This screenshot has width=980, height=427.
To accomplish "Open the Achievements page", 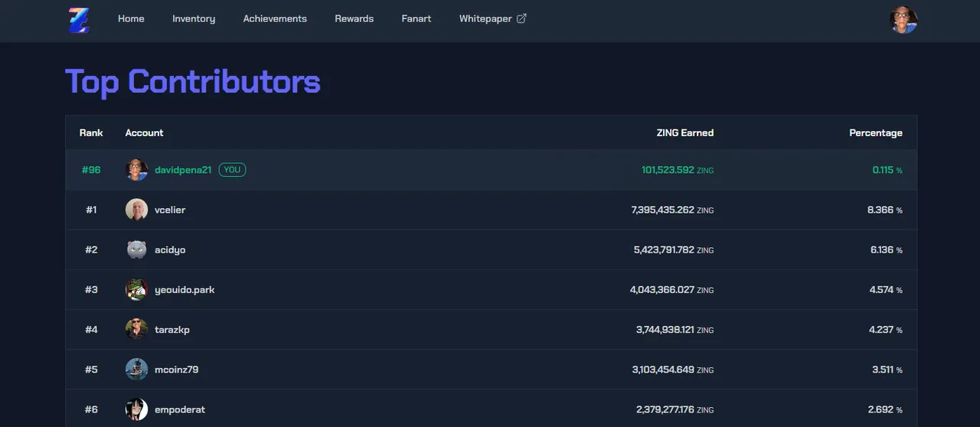I will [x=275, y=18].
